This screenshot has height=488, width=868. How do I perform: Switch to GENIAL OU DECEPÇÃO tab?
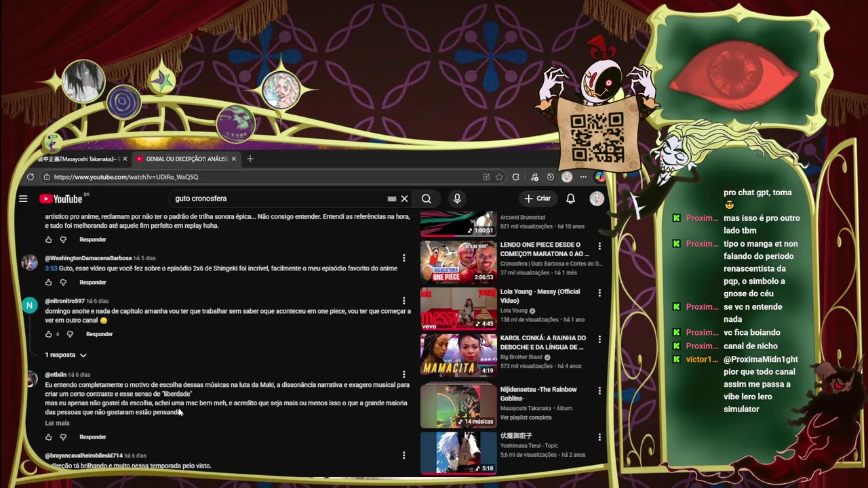tap(186, 159)
